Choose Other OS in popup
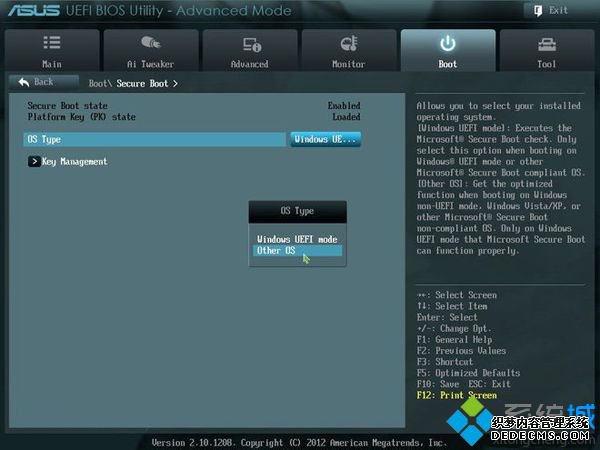Screen dimensions: 600x450 [x=297, y=251]
